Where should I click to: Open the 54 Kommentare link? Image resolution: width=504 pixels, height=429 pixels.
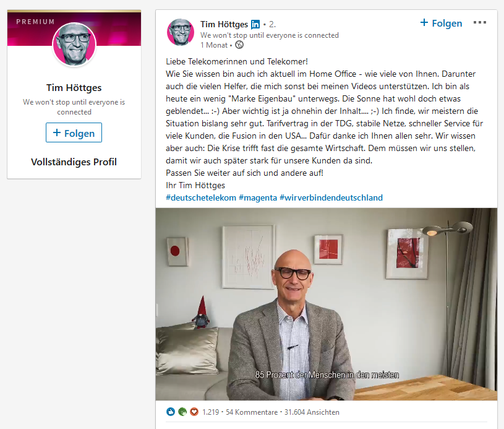click(x=252, y=412)
